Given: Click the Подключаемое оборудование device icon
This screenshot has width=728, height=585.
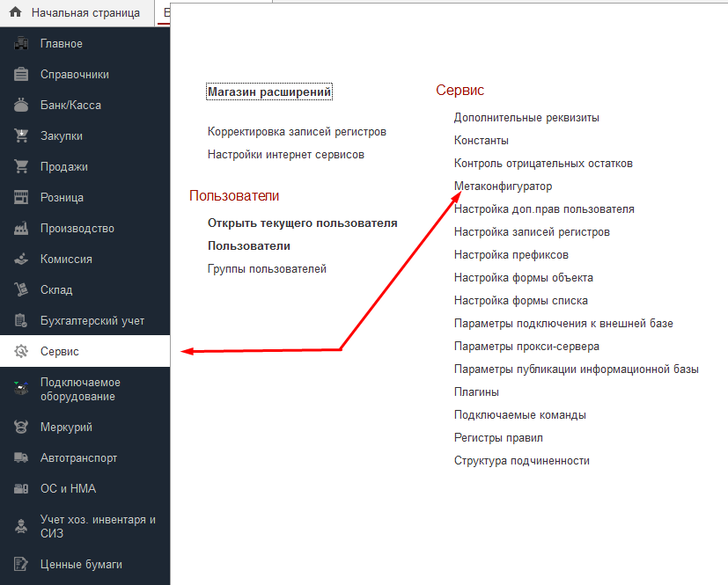Looking at the screenshot, I should coord(21,388).
